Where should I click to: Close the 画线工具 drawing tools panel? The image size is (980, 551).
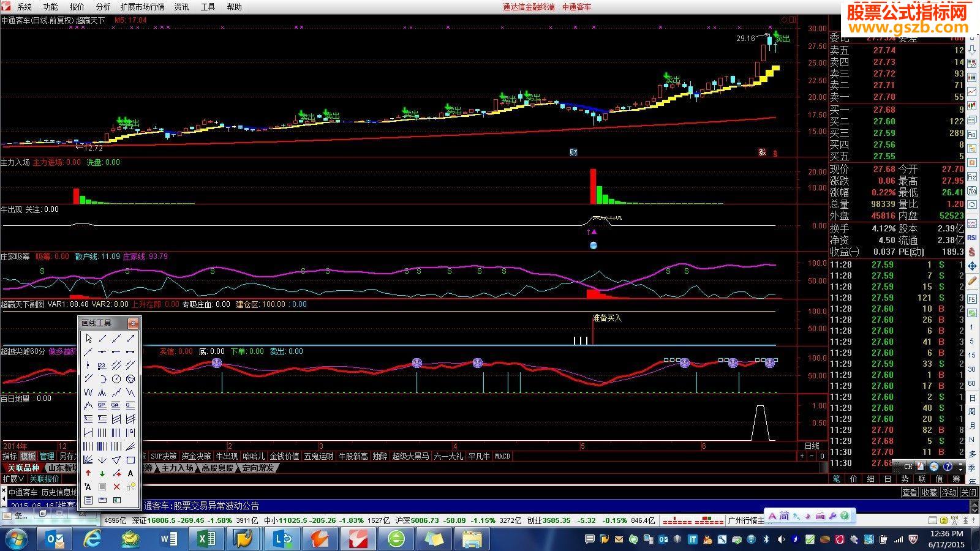[x=133, y=323]
